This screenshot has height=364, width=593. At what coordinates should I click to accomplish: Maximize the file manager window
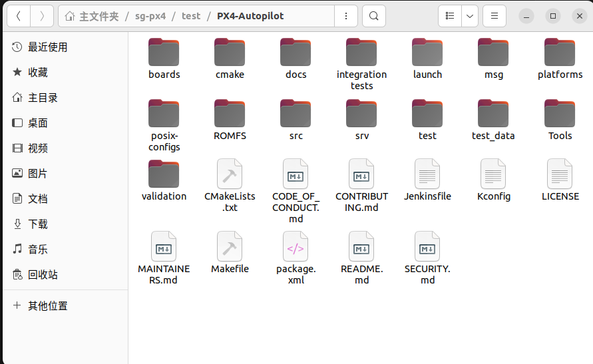(553, 16)
